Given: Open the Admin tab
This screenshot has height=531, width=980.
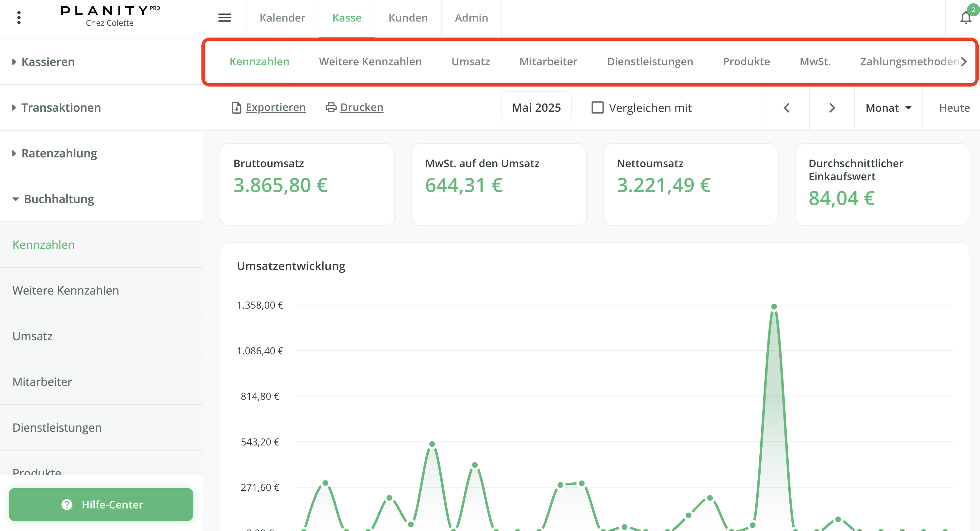Looking at the screenshot, I should pos(471,18).
